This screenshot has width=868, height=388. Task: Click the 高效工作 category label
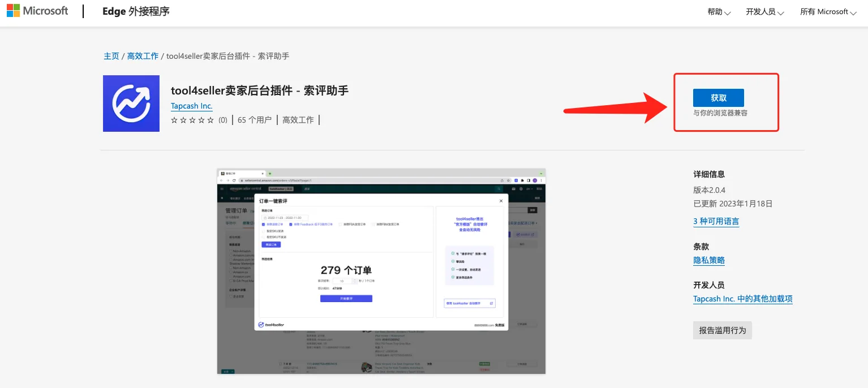(x=298, y=120)
